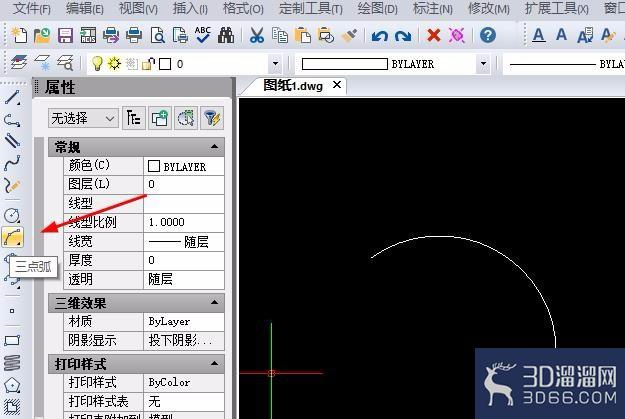Select the Polygon tool in the draw toolbar
The height and width of the screenshot is (419, 625).
(12, 386)
